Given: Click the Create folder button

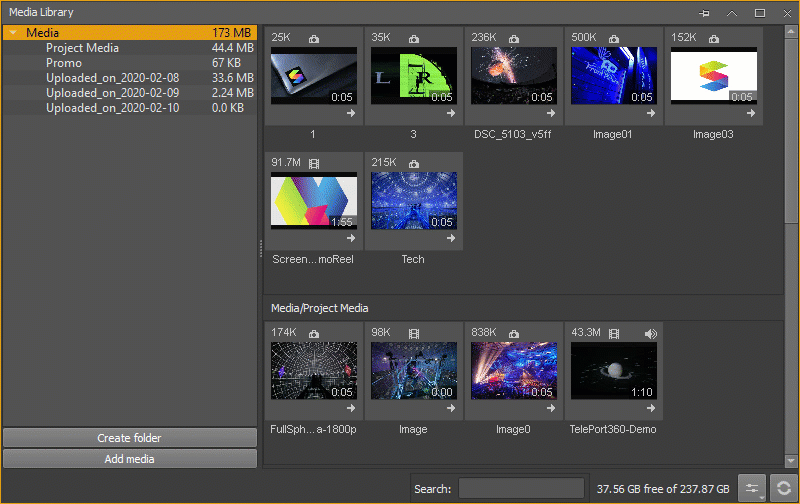Looking at the screenshot, I should pyautogui.click(x=130, y=438).
